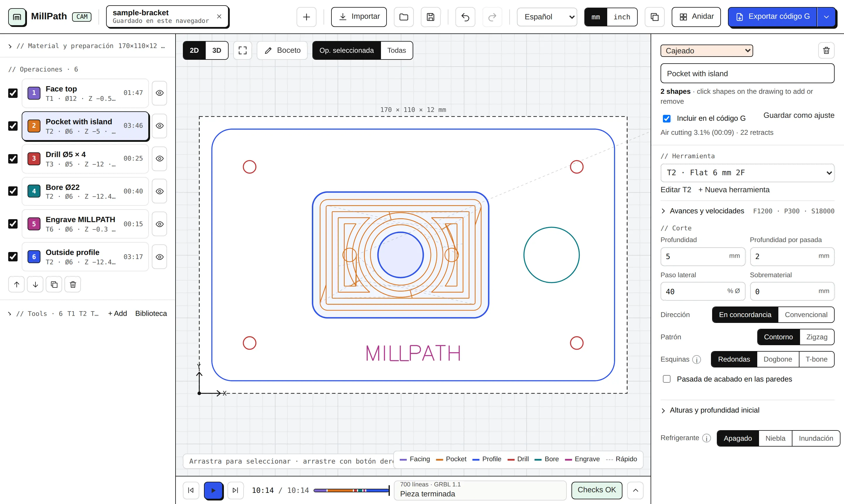
Task: Click the simulation timeline progress bar
Action: (351, 491)
